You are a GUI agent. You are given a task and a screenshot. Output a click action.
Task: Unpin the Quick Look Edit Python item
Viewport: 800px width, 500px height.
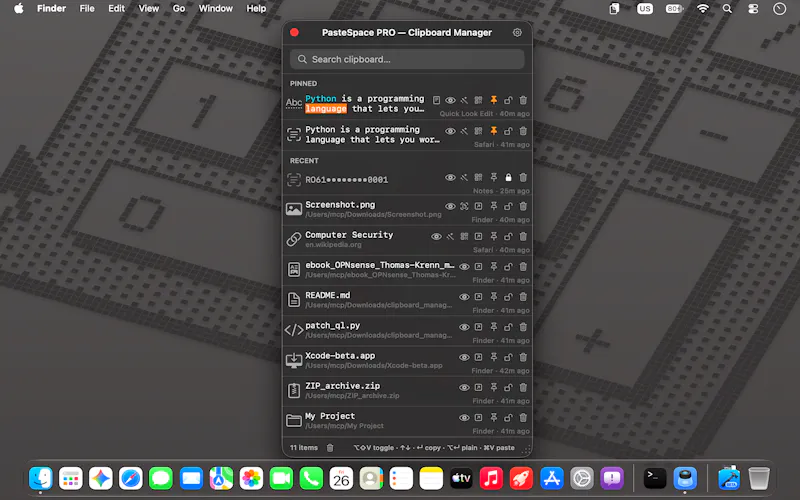493,101
